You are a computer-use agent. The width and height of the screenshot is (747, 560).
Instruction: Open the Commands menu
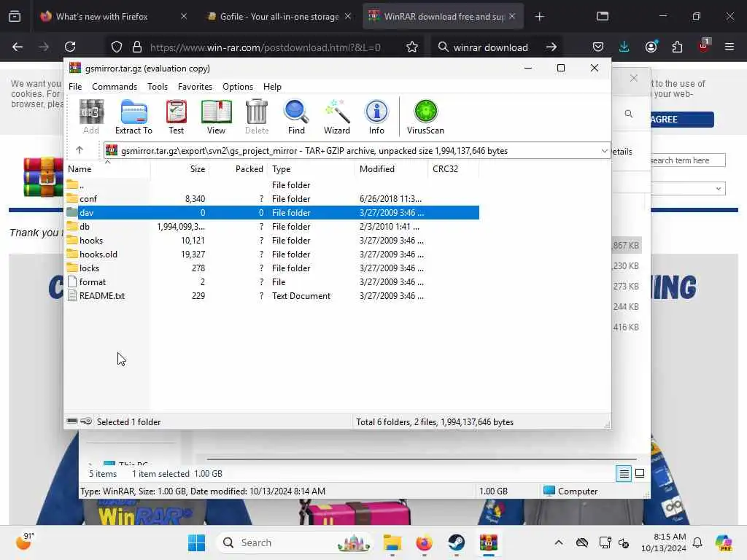(x=115, y=87)
